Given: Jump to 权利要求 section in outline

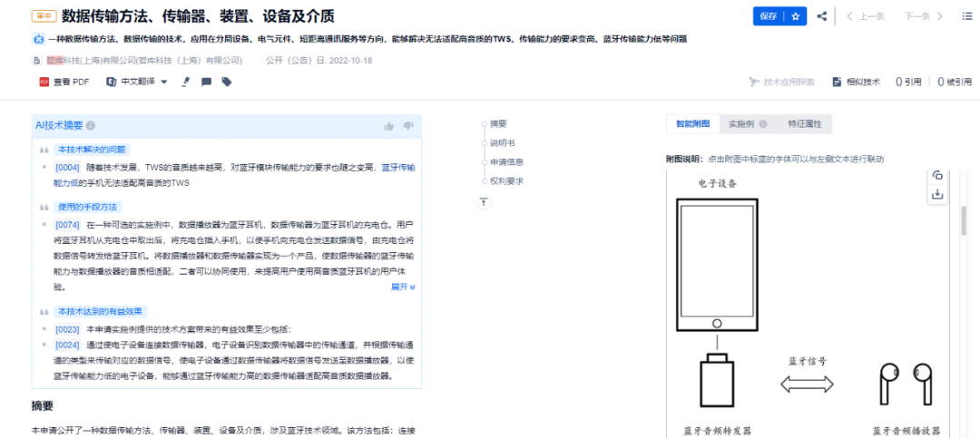Looking at the screenshot, I should click(x=506, y=181).
